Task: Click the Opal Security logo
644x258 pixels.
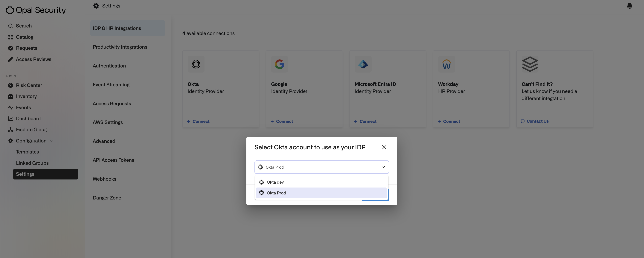Action: coord(36,10)
